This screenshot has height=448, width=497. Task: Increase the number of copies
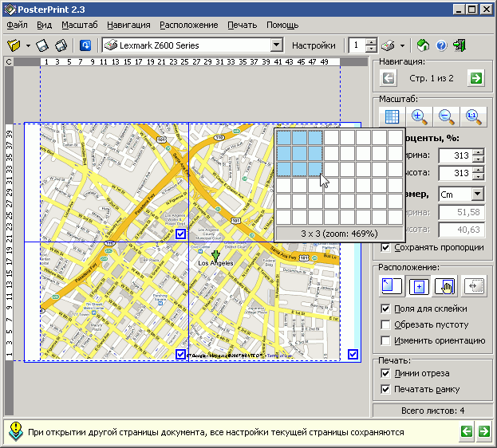tap(371, 41)
